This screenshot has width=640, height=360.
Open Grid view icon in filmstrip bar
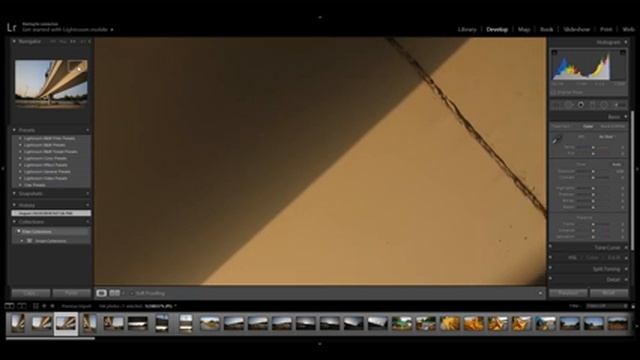(x=36, y=306)
